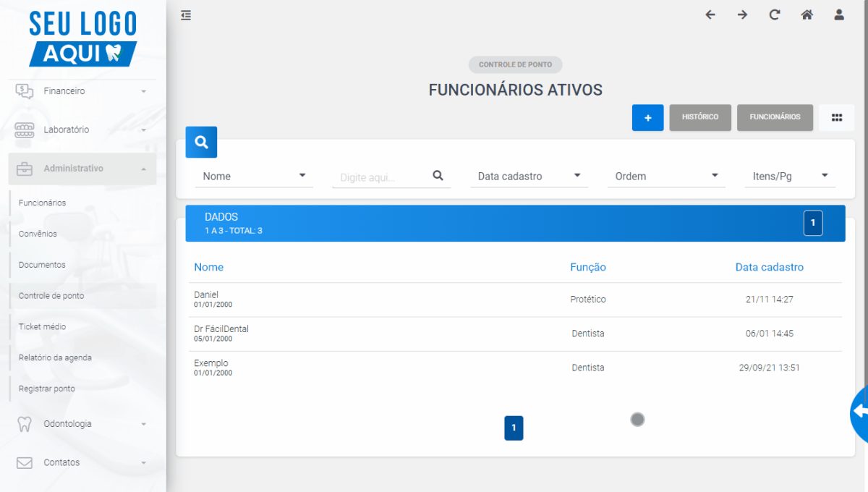This screenshot has width=868, height=492.
Task: Reload the page with the refresh icon
Action: tap(775, 14)
